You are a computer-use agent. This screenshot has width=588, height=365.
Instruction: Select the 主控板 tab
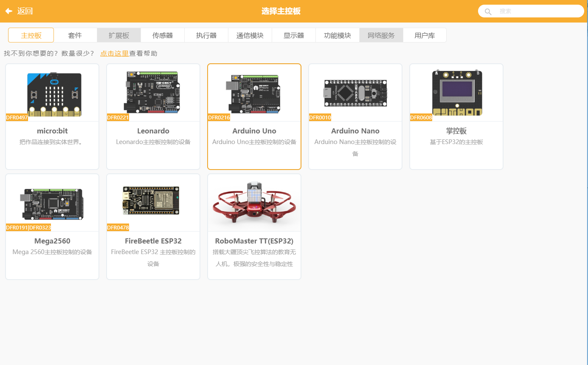pyautogui.click(x=31, y=35)
